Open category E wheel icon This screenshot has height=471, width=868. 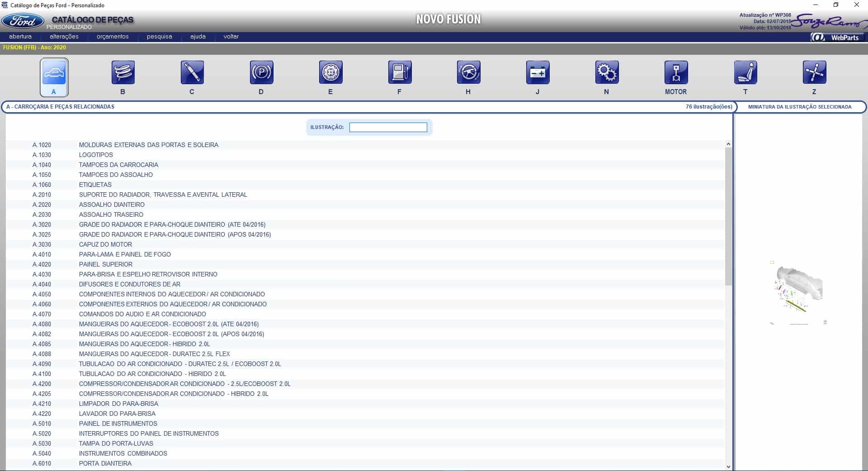330,72
